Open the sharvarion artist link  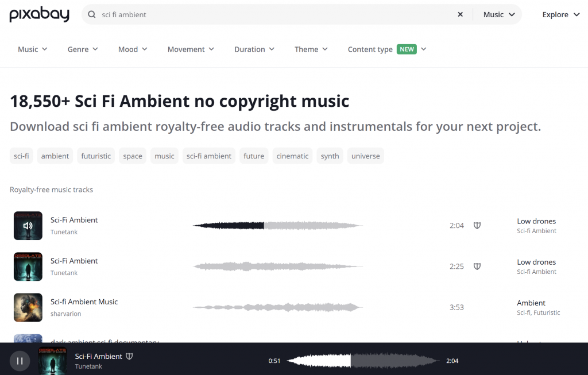65,314
